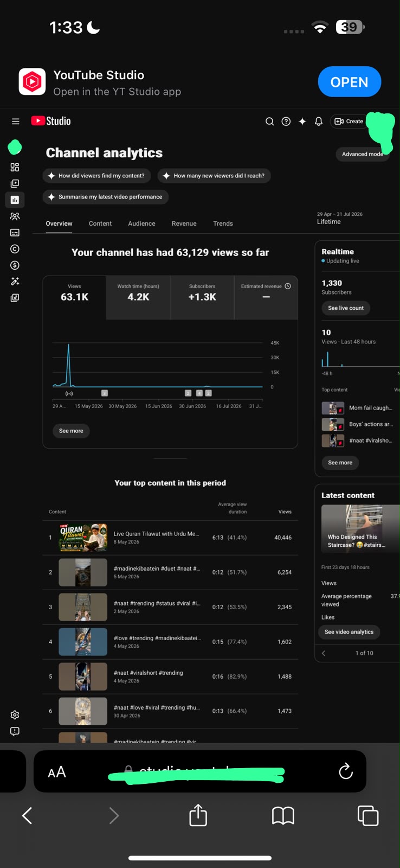Open the search magnifier icon

pyautogui.click(x=269, y=122)
